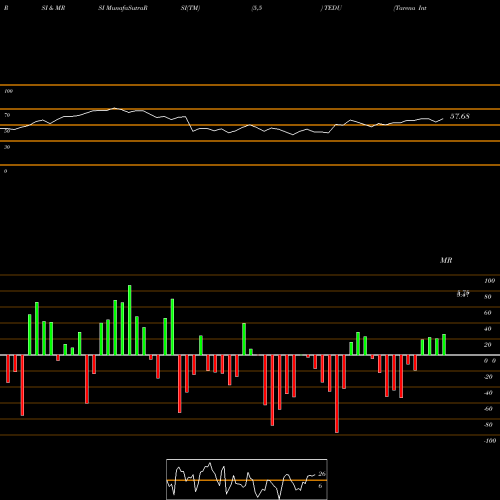Click the MR axis label "-80"
This screenshot has width=500, height=500.
[x=488, y=425]
